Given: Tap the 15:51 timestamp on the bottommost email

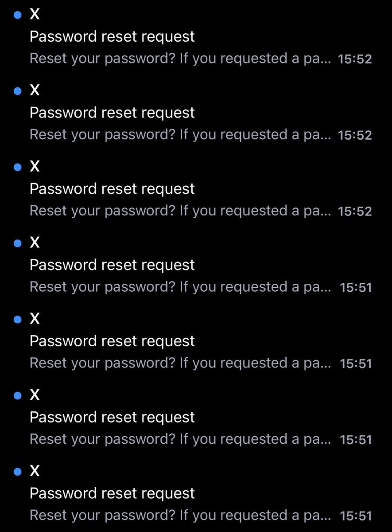Looking at the screenshot, I should click(356, 516).
